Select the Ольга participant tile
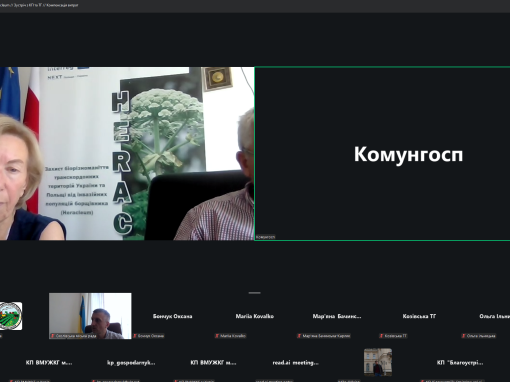 click(x=485, y=316)
